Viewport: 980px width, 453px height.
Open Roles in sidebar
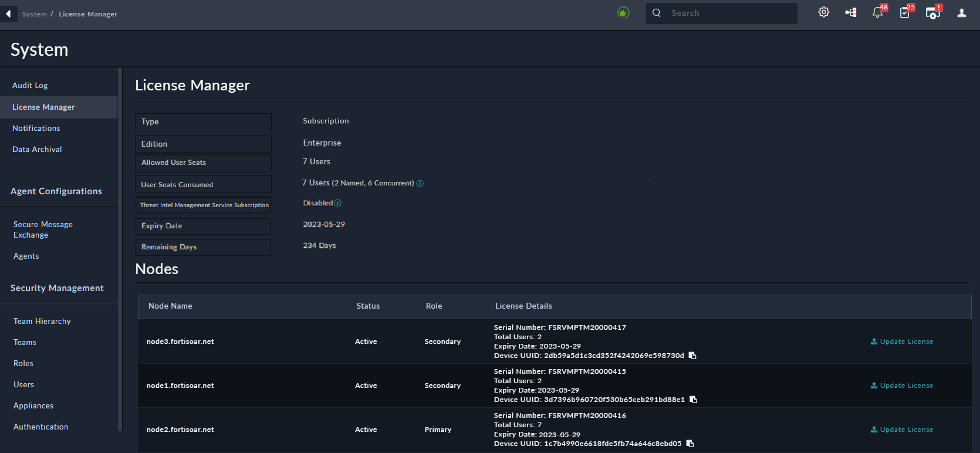click(x=23, y=364)
